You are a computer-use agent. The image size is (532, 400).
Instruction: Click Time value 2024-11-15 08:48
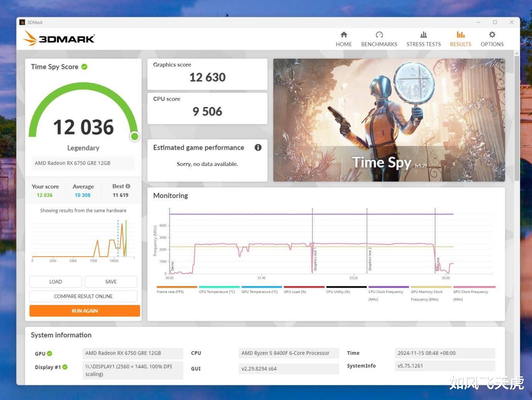click(x=445, y=353)
